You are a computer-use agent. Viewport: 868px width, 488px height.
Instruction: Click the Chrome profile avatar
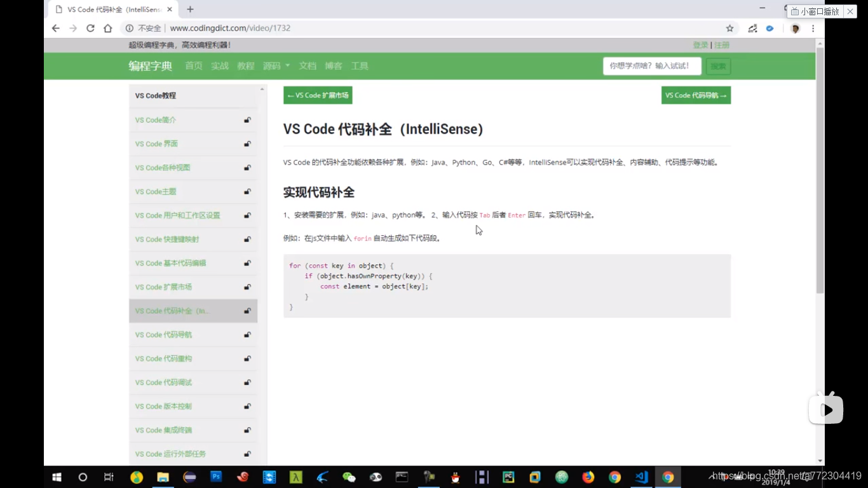[x=795, y=28]
